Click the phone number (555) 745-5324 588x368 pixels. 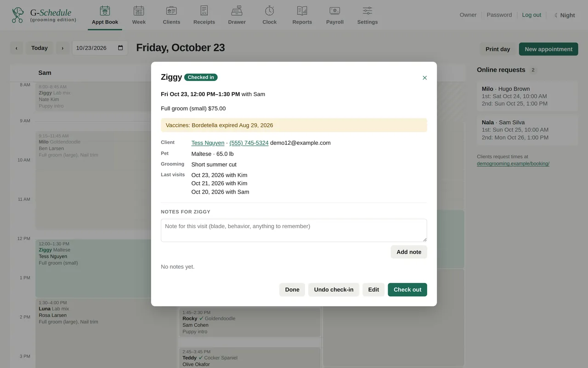point(249,143)
